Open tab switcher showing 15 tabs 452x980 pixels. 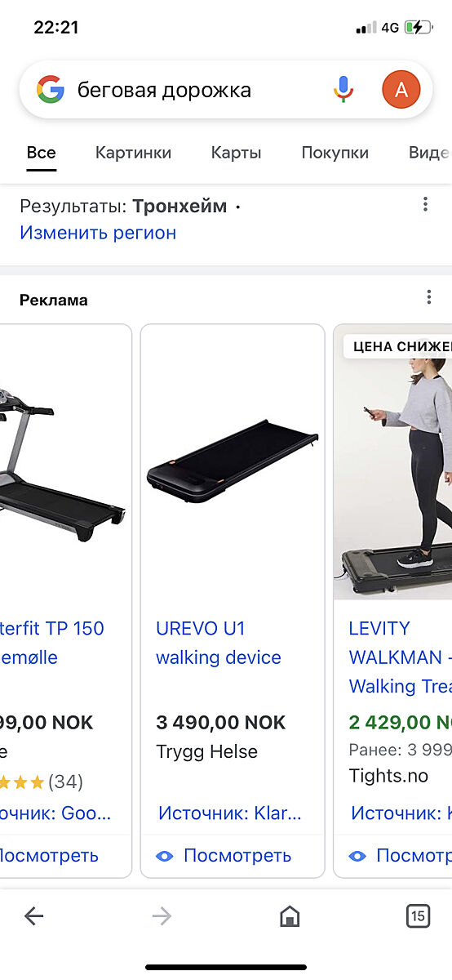[418, 916]
